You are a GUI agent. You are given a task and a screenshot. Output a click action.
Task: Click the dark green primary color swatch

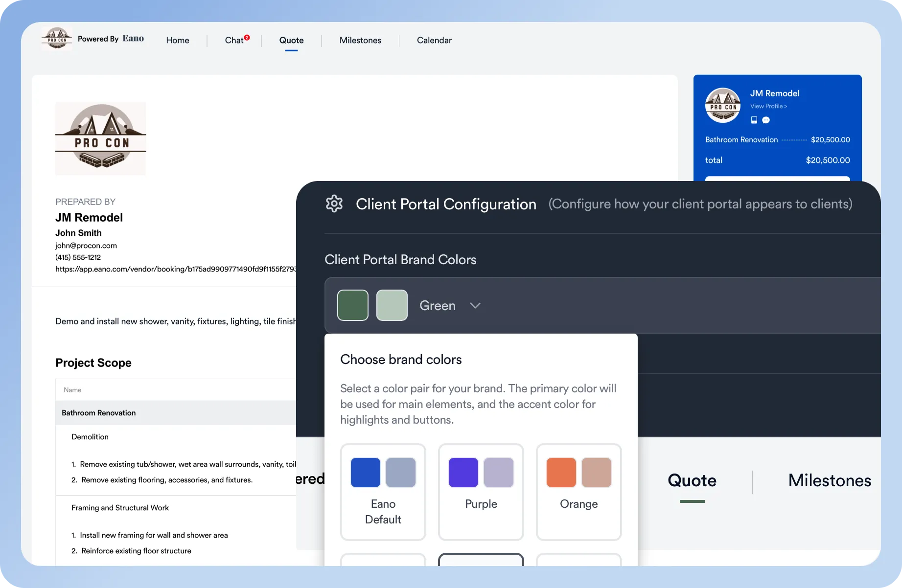pos(353,305)
